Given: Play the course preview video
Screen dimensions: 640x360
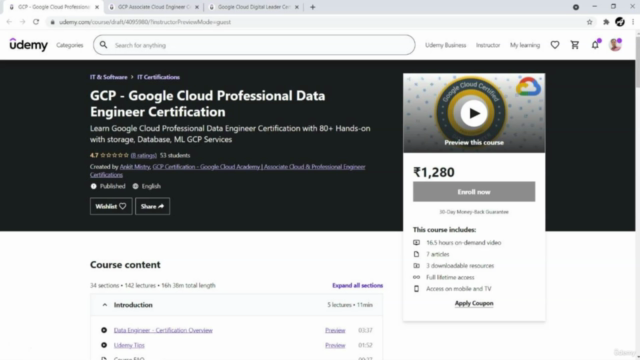Looking at the screenshot, I should click(474, 113).
